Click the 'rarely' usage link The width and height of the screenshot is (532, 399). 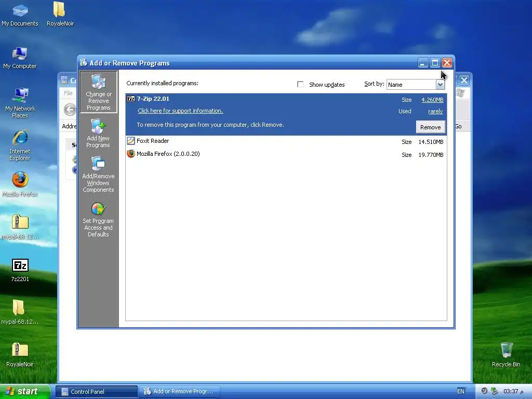click(435, 111)
